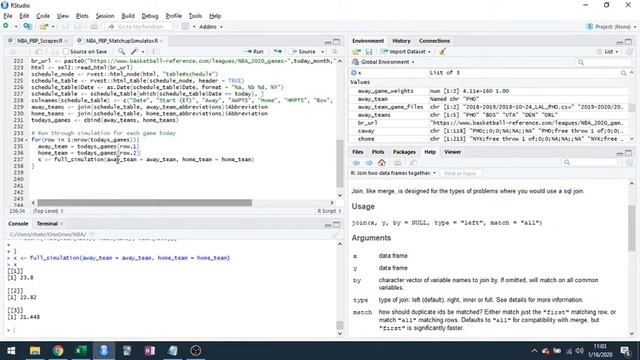The image size is (640, 360).
Task: Click the Help home icon
Action: (382, 162)
